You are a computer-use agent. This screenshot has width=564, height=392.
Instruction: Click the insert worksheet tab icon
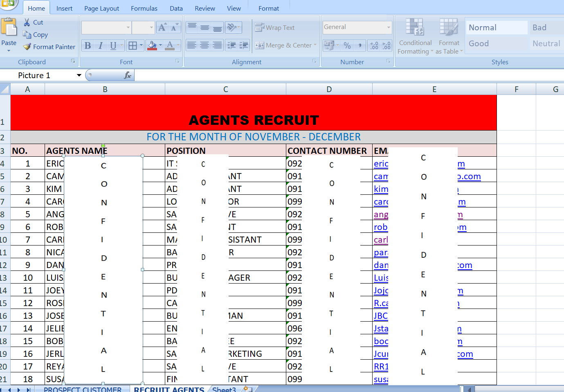click(247, 389)
